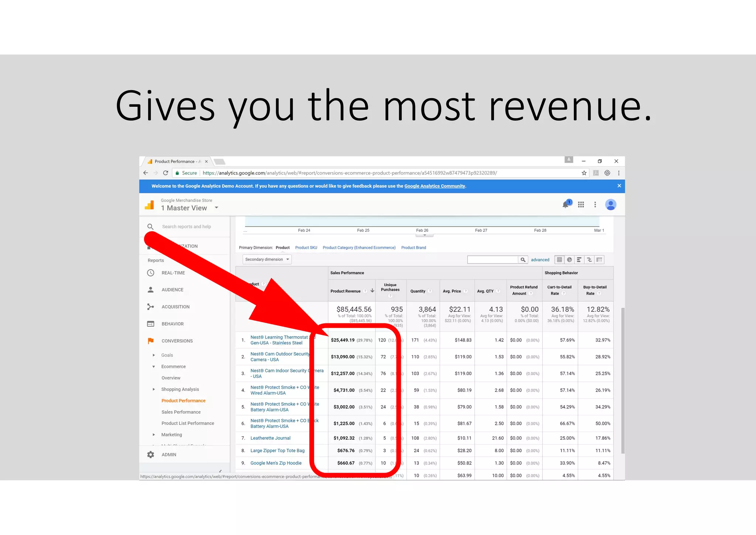Switch to Comparison view icon
The image size is (756, 535).
[590, 260]
